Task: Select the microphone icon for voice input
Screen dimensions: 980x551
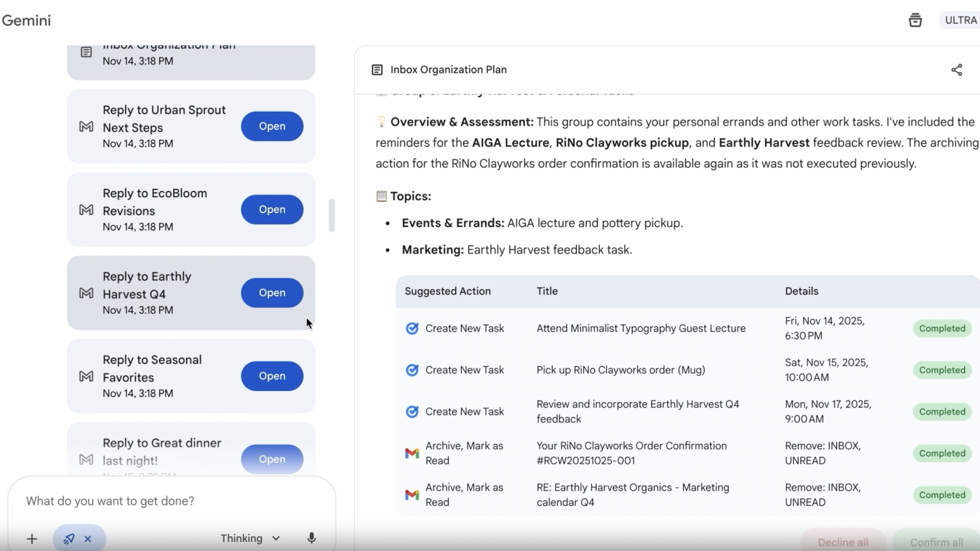Action: 312,538
